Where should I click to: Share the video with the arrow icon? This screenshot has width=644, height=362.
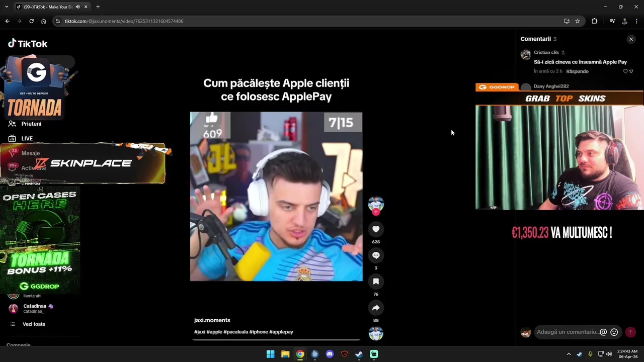(376, 308)
